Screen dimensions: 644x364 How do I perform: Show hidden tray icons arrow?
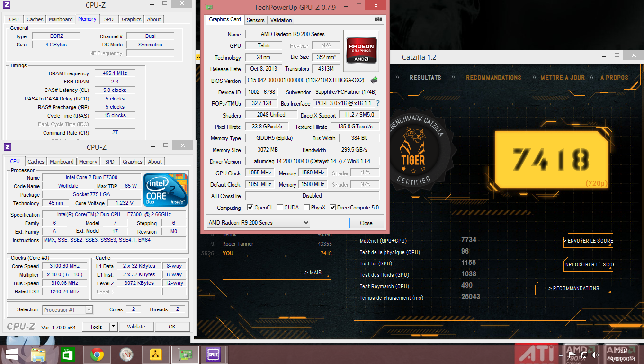[562, 354]
